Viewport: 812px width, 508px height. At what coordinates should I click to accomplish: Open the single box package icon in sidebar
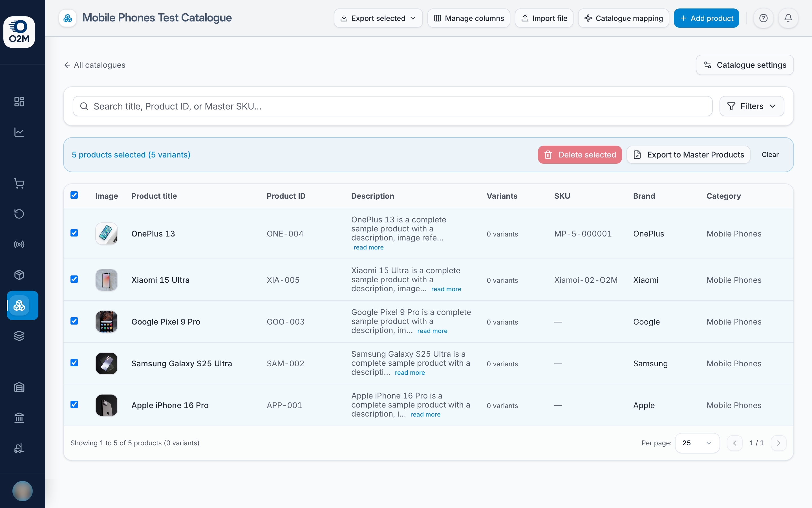[x=19, y=275]
